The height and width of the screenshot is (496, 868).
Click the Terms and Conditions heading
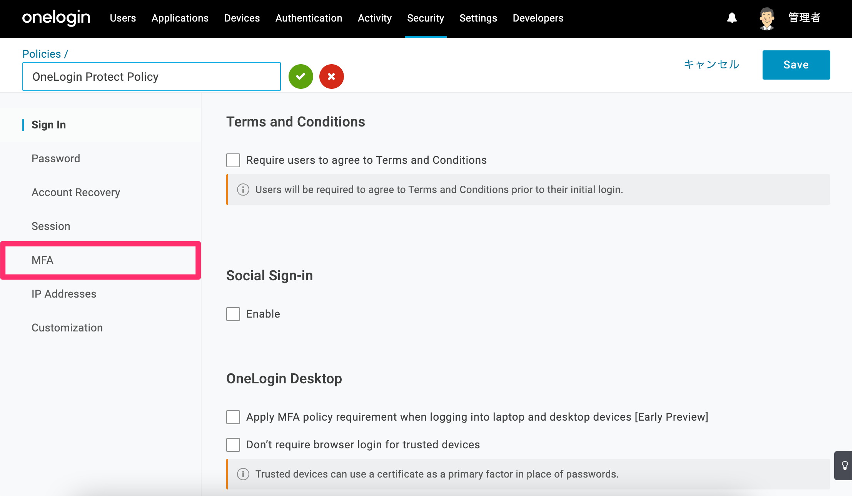pyautogui.click(x=295, y=122)
